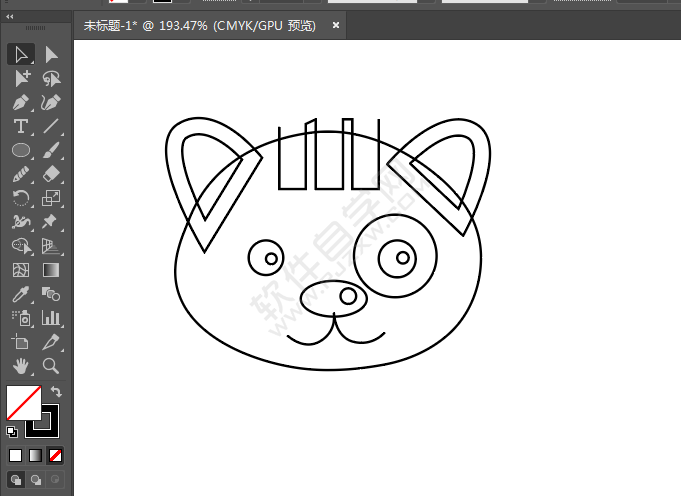
Task: Activate the Mesh tool
Action: click(x=21, y=270)
